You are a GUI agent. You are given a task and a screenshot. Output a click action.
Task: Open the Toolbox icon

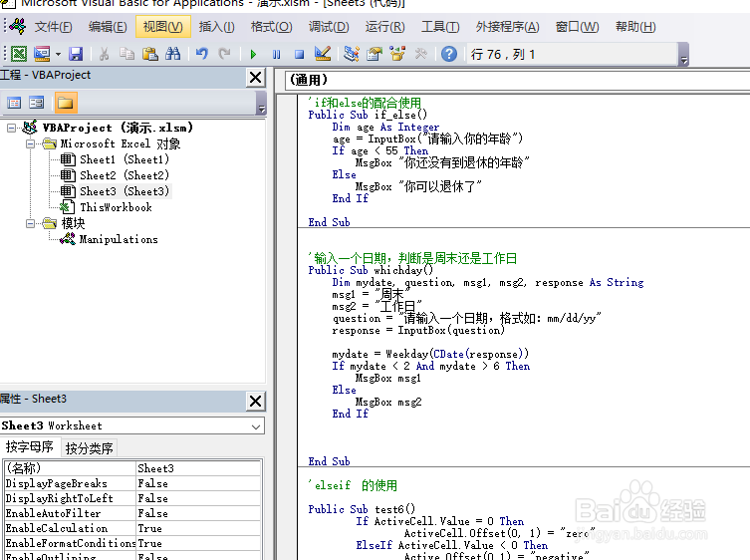coord(421,54)
